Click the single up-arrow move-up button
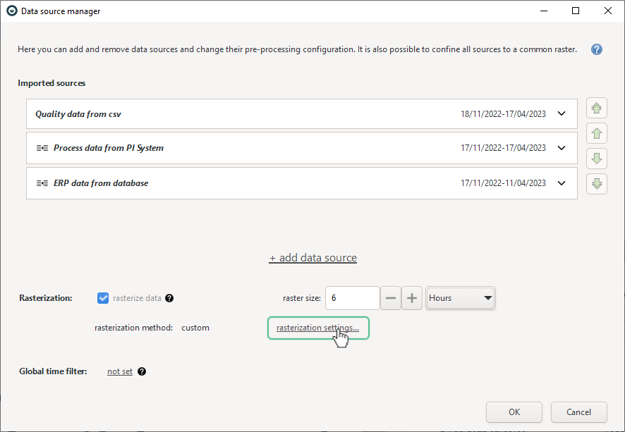 click(x=596, y=134)
